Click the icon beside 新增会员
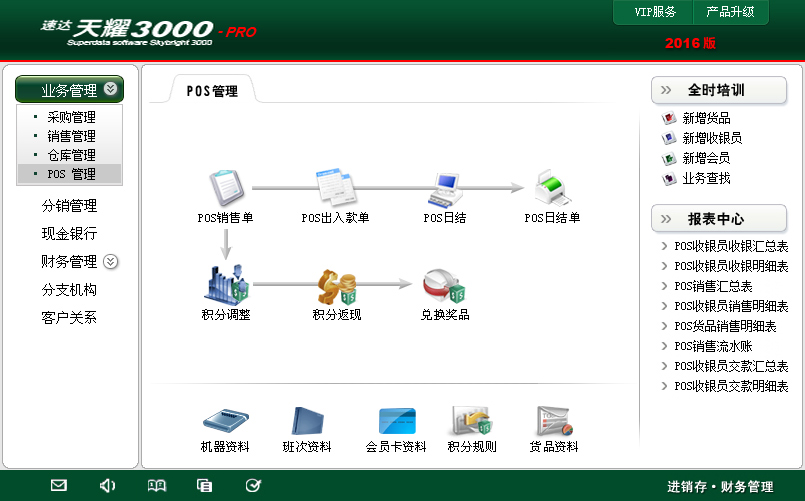The width and height of the screenshot is (805, 501). [x=669, y=158]
